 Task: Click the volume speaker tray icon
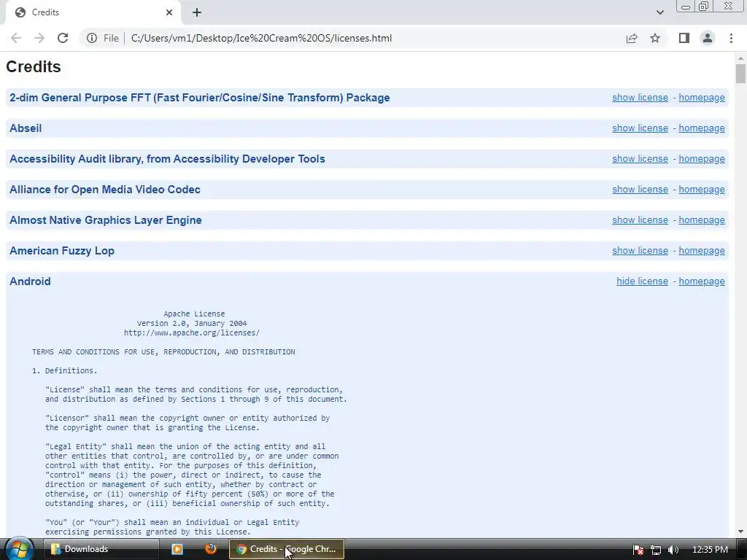(673, 550)
